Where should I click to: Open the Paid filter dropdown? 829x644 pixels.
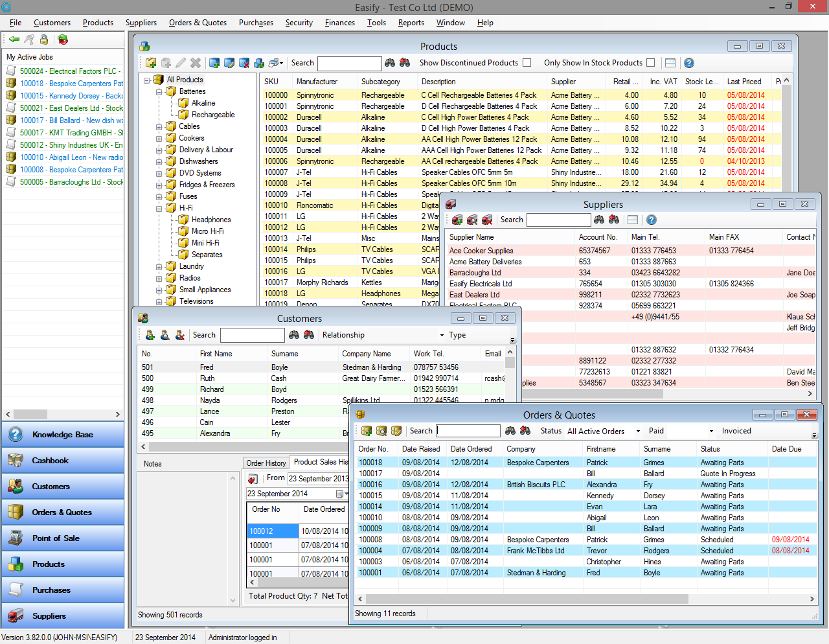click(711, 431)
